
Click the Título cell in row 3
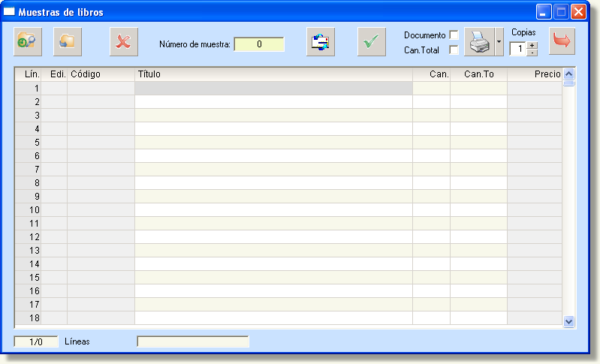pos(273,116)
